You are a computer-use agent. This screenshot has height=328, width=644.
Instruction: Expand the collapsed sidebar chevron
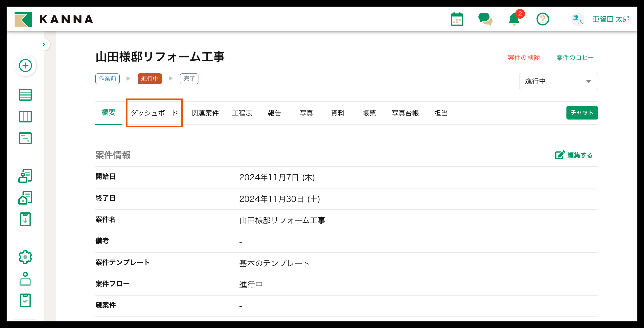tap(44, 45)
